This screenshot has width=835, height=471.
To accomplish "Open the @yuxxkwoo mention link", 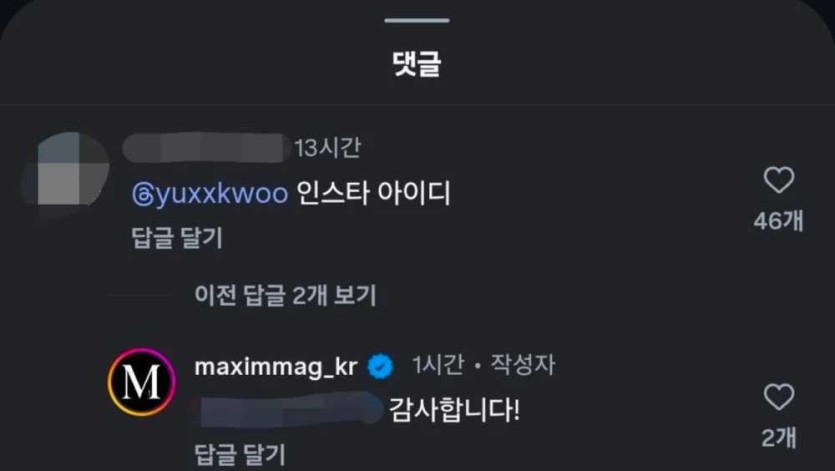I will (x=210, y=193).
